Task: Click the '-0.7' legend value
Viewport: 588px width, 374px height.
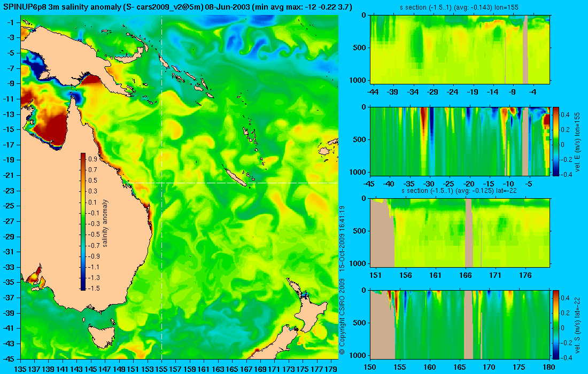Action: (94, 245)
